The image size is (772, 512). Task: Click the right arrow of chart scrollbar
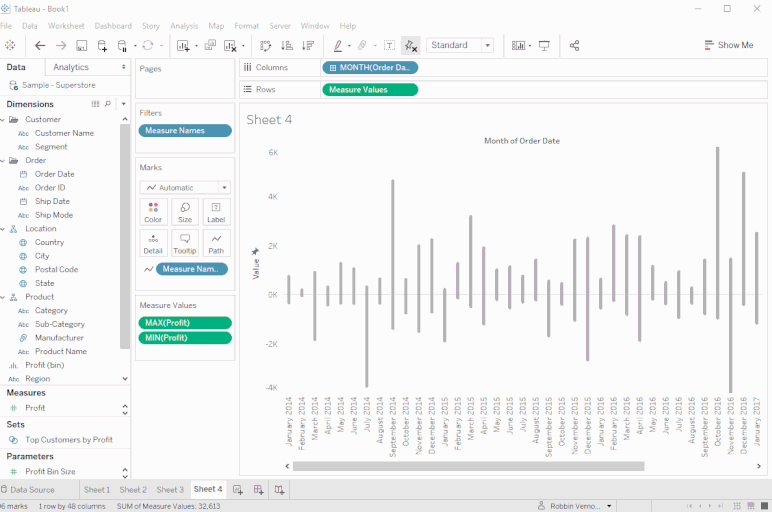point(759,466)
